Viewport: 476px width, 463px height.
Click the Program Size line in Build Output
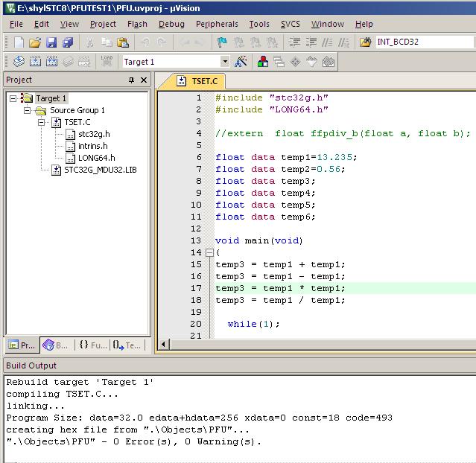(199, 418)
